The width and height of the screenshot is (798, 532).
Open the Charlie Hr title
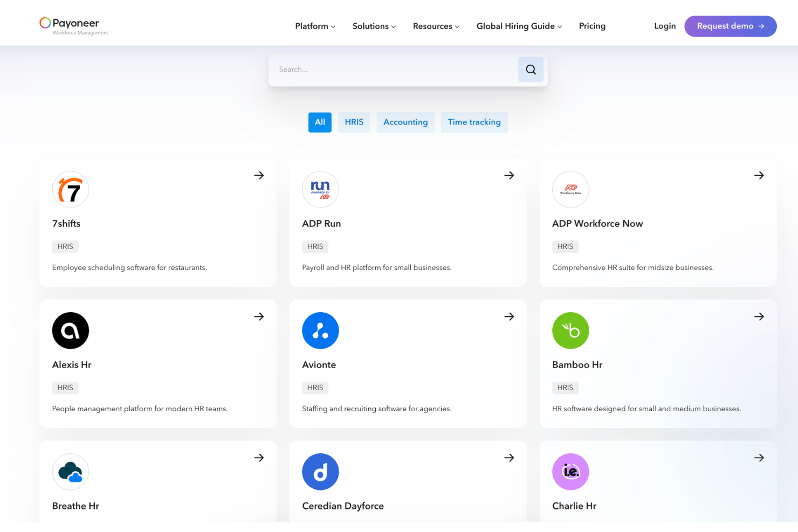click(574, 506)
